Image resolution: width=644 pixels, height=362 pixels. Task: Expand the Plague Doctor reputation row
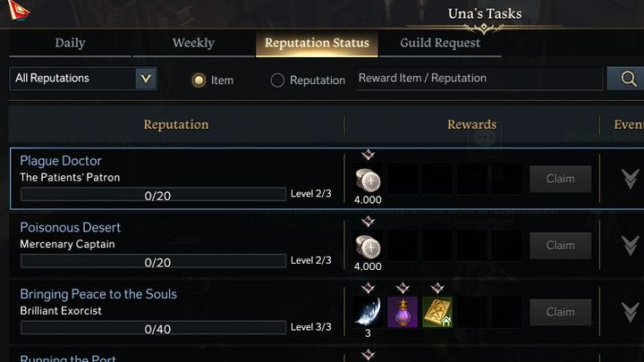click(630, 179)
